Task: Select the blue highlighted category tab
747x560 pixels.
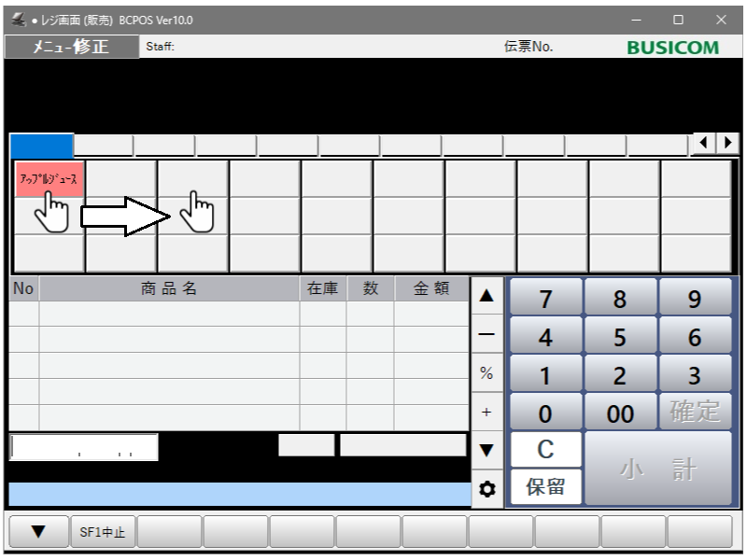Action: [x=41, y=147]
